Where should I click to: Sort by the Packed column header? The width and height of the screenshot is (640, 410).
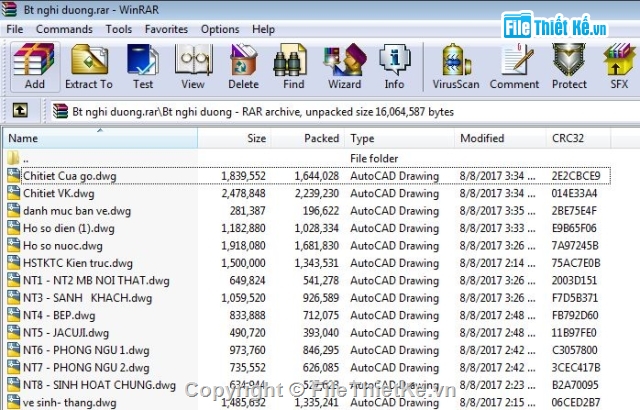[x=308, y=138]
